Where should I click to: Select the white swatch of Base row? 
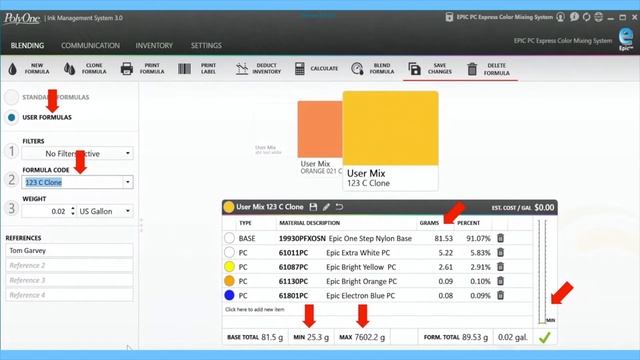[229, 238]
